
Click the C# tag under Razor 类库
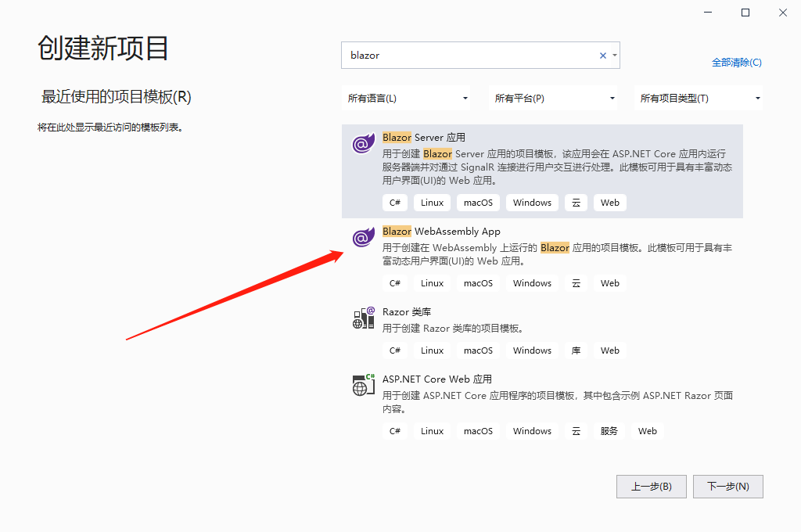pyautogui.click(x=395, y=350)
